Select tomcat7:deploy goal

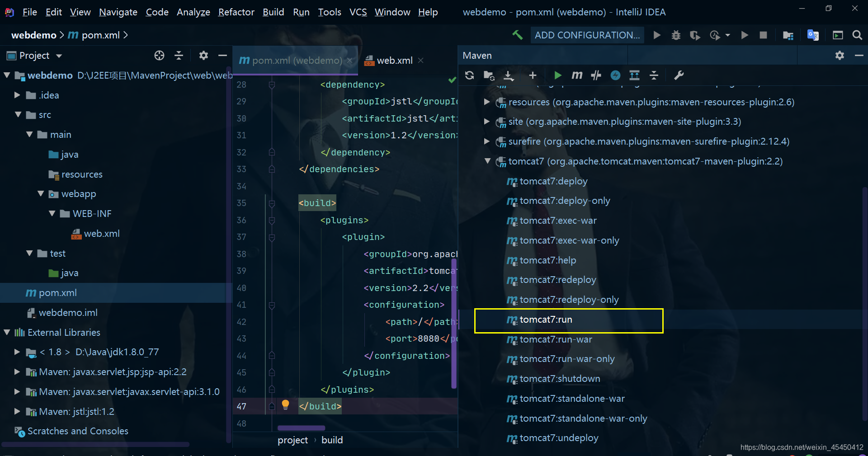point(553,181)
